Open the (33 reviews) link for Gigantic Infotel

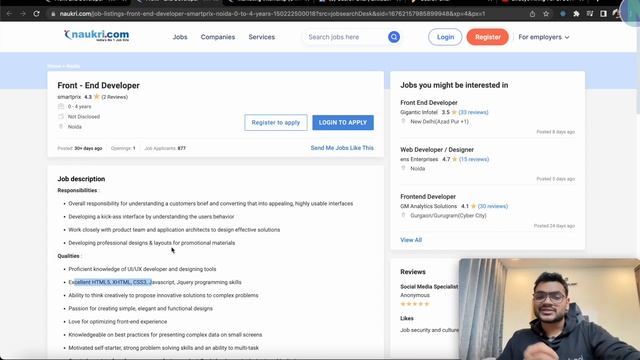(473, 112)
